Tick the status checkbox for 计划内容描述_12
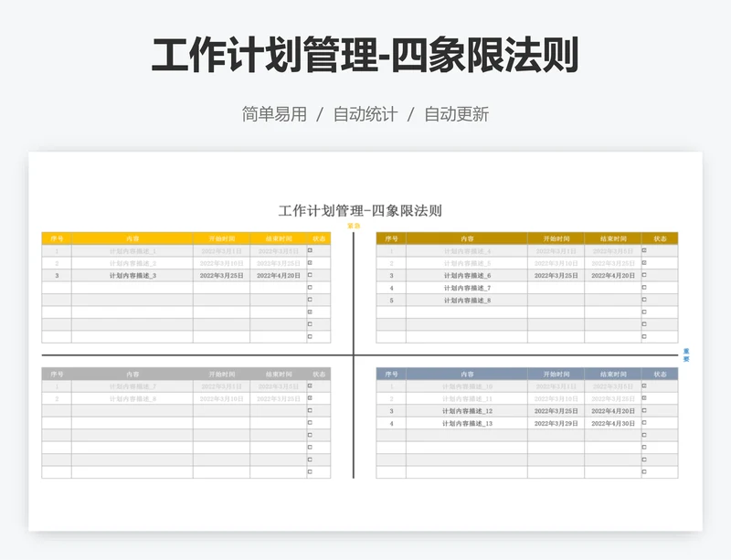The image size is (731, 560). (x=644, y=410)
